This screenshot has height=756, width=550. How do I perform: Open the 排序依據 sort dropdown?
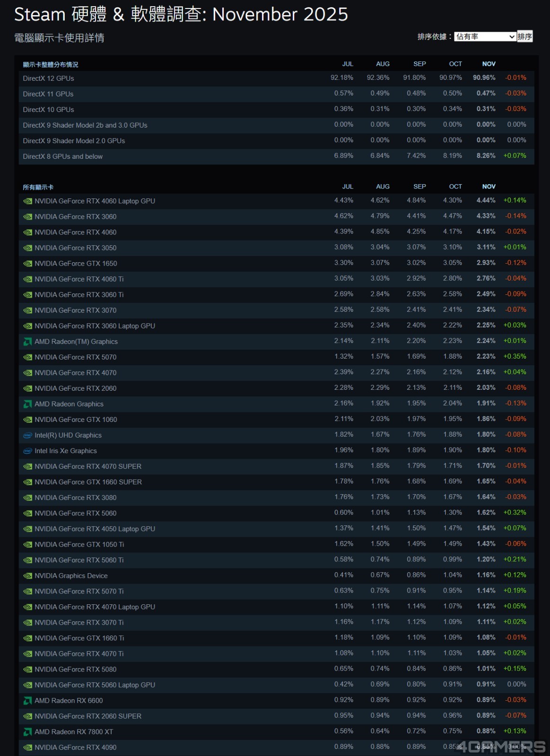[x=485, y=37]
